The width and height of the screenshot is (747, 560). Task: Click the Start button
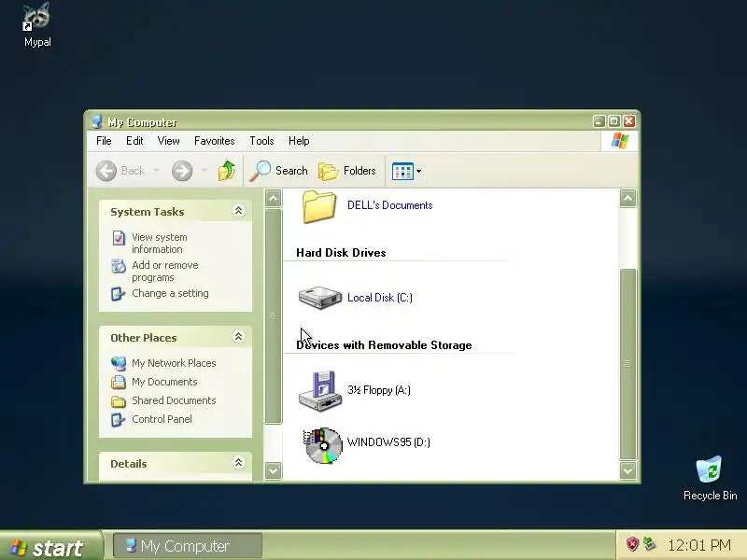(x=50, y=547)
